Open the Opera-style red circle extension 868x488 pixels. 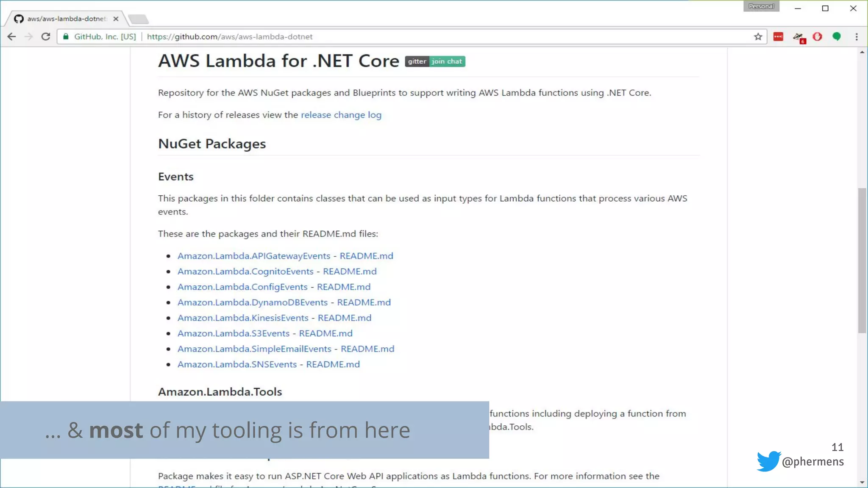point(818,37)
